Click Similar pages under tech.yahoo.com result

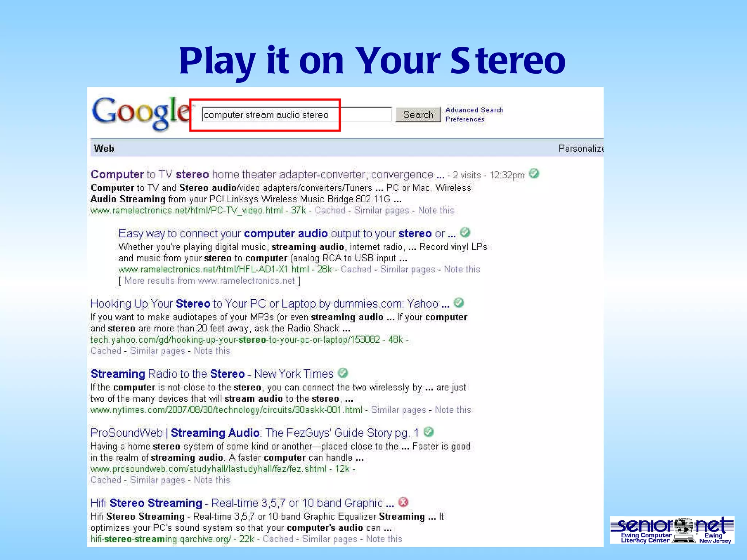click(158, 351)
